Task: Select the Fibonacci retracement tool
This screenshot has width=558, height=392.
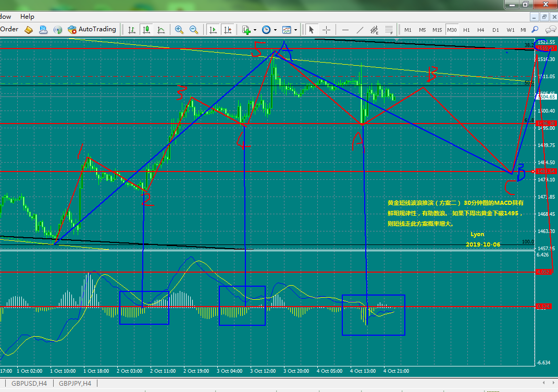Action: click(x=389, y=30)
